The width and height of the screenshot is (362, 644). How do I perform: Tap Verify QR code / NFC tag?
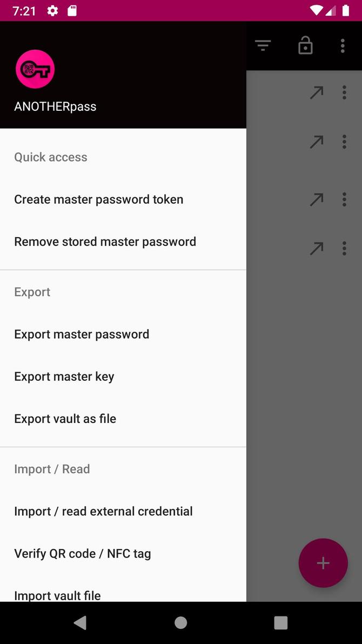pos(82,553)
